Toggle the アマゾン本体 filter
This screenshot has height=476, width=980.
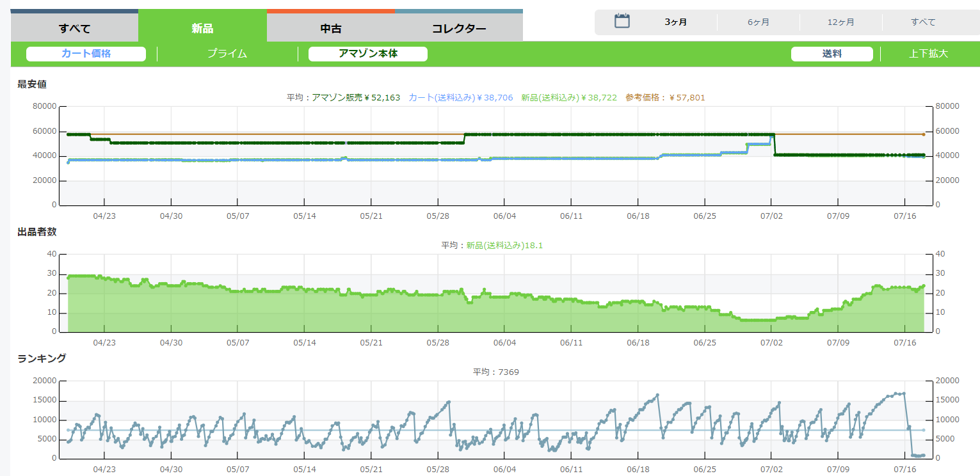367,54
